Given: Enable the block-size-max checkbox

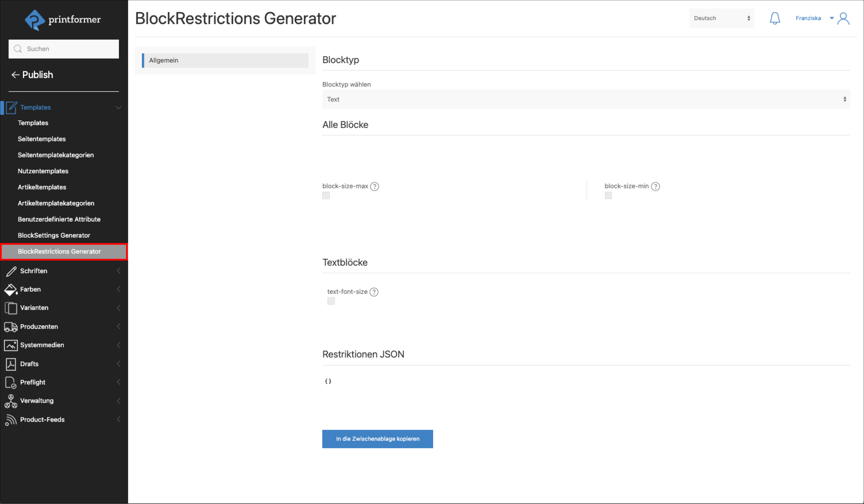Looking at the screenshot, I should (326, 196).
